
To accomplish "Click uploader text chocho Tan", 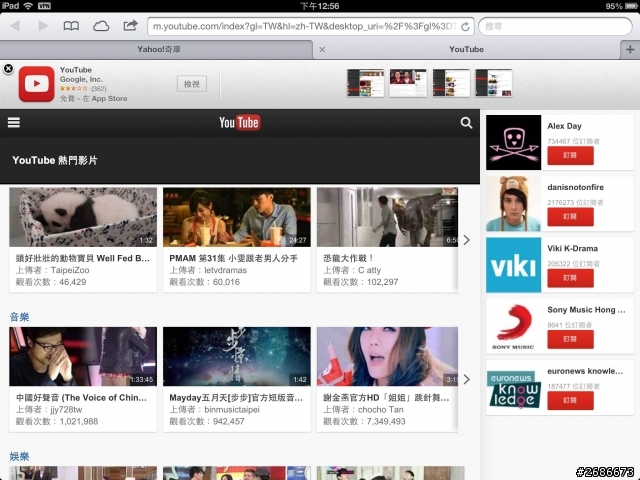I will tap(381, 410).
